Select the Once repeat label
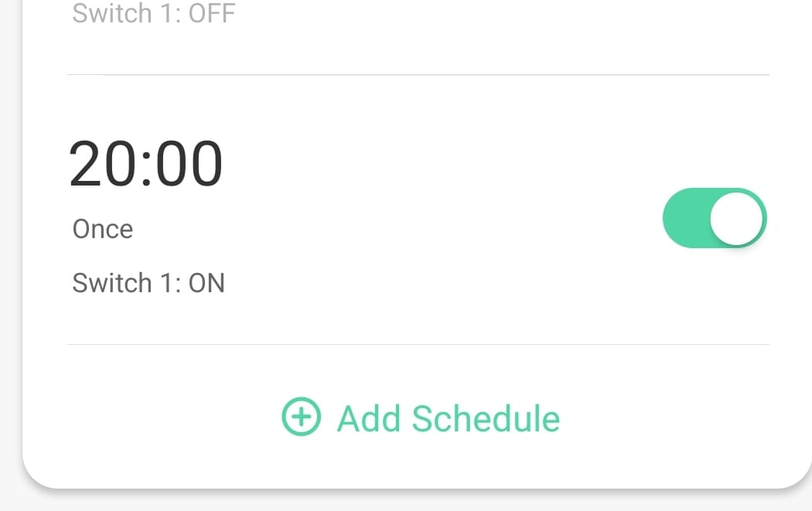This screenshot has height=511, width=812. click(103, 230)
